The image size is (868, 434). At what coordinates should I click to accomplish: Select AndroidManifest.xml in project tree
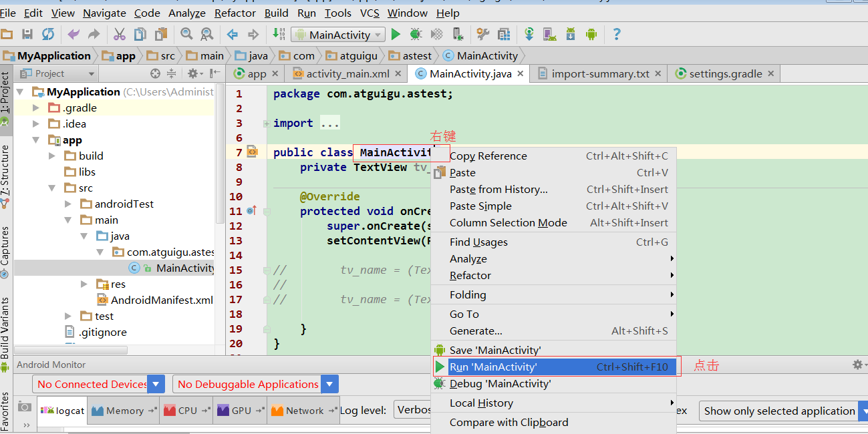[162, 300]
